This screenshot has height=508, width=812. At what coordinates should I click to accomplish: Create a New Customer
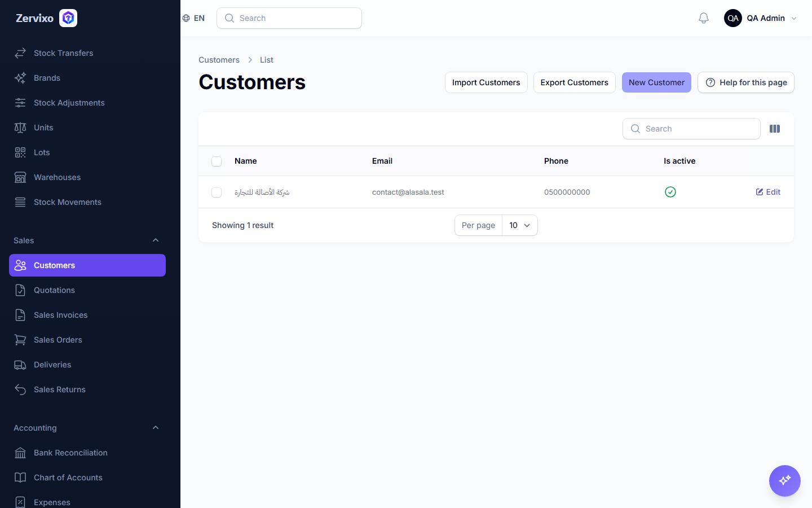(656, 82)
